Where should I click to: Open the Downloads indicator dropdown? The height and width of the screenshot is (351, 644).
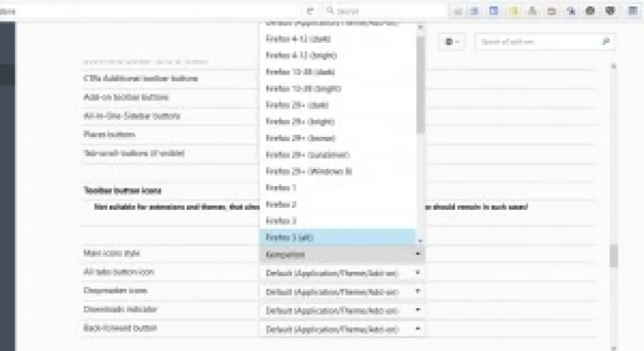click(342, 310)
